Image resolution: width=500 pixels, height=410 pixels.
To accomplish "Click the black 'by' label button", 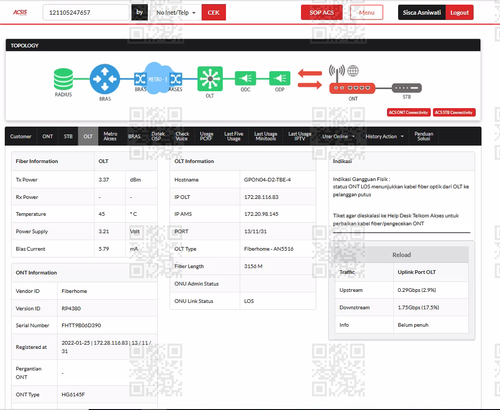I will coord(139,12).
